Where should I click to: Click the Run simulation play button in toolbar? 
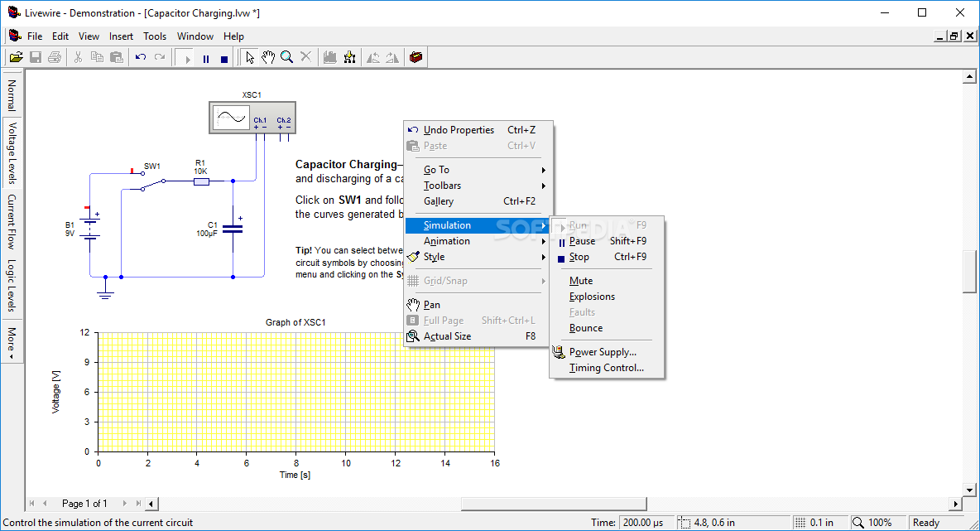(185, 58)
